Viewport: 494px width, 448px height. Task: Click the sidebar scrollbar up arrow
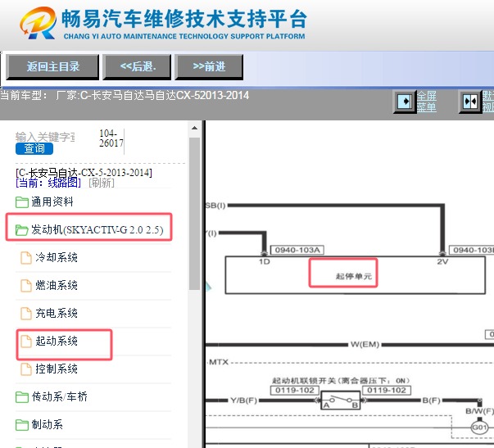pyautogui.click(x=194, y=128)
